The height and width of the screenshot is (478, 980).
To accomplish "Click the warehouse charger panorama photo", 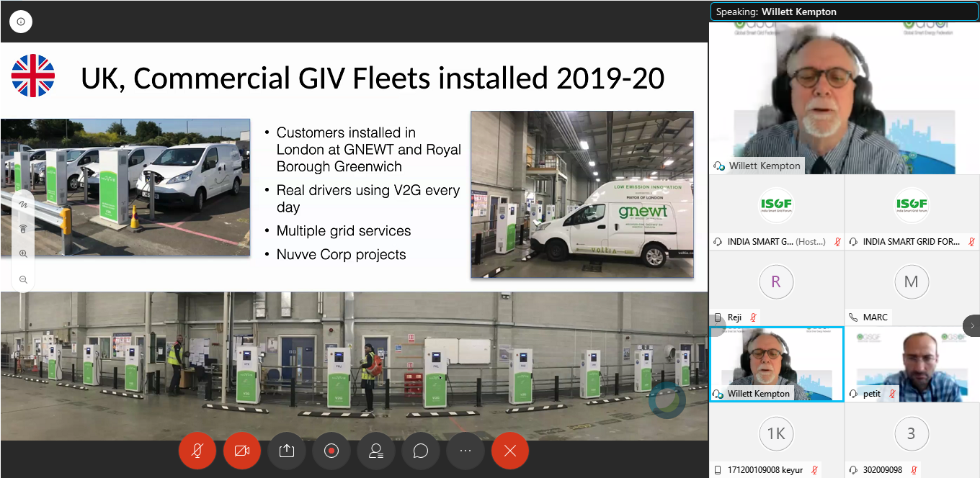I will 354,366.
